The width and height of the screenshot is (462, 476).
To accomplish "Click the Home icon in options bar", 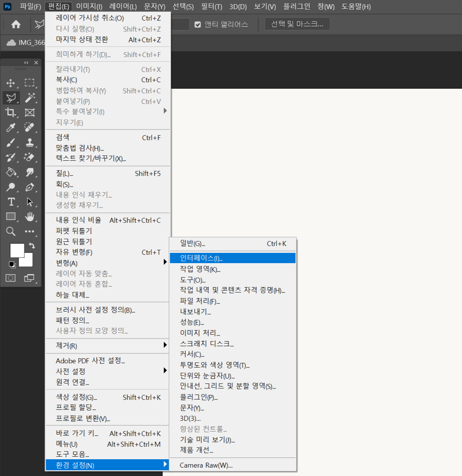I will tap(16, 24).
